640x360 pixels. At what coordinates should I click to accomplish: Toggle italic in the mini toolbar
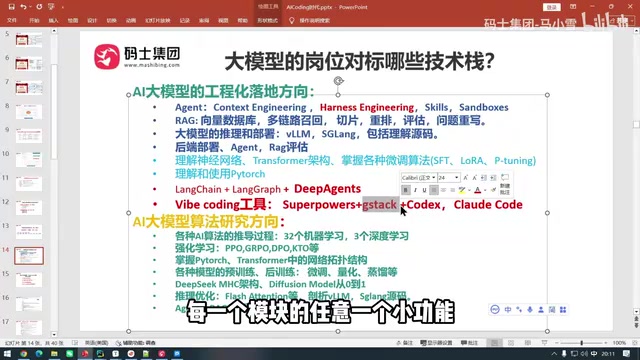[x=415, y=190]
